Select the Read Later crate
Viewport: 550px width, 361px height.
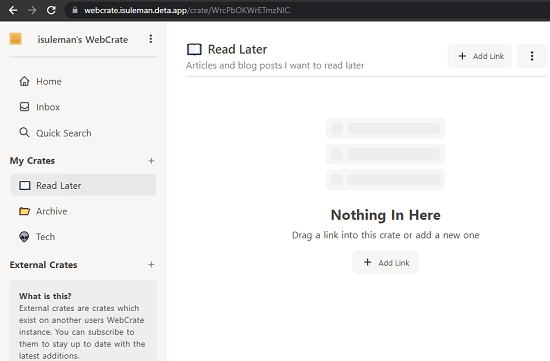[x=83, y=185]
